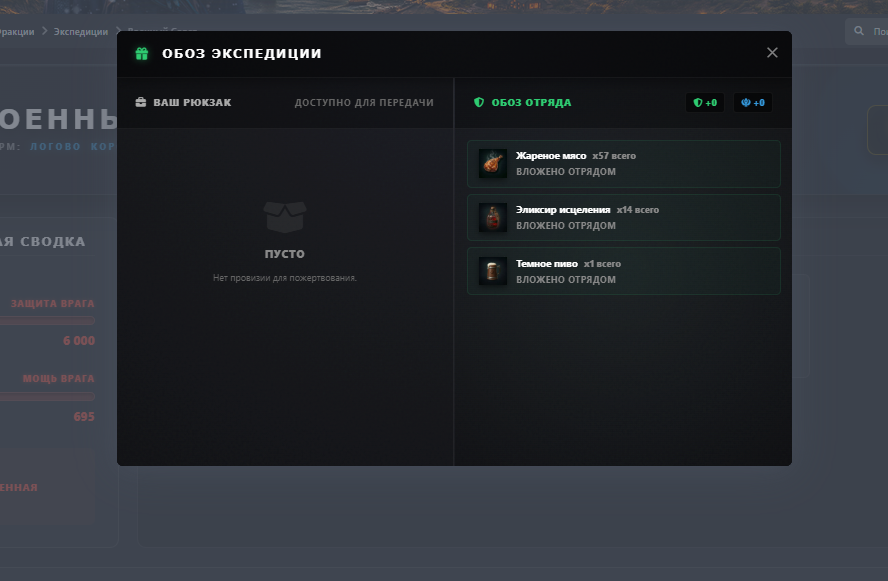Click the briefcase icon beside Ваш рюкзак

pyautogui.click(x=140, y=102)
